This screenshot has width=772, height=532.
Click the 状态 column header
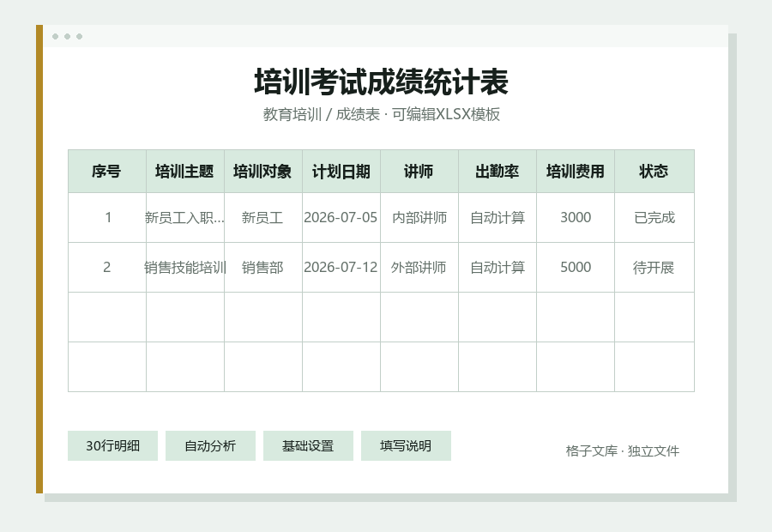[x=654, y=172]
